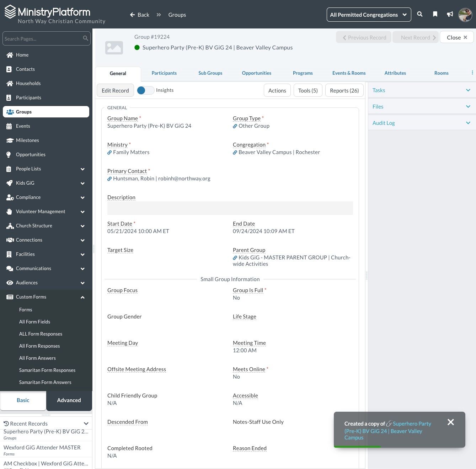The height and width of the screenshot is (469, 476).
Task: Click the Edit Record button
Action: (115, 90)
